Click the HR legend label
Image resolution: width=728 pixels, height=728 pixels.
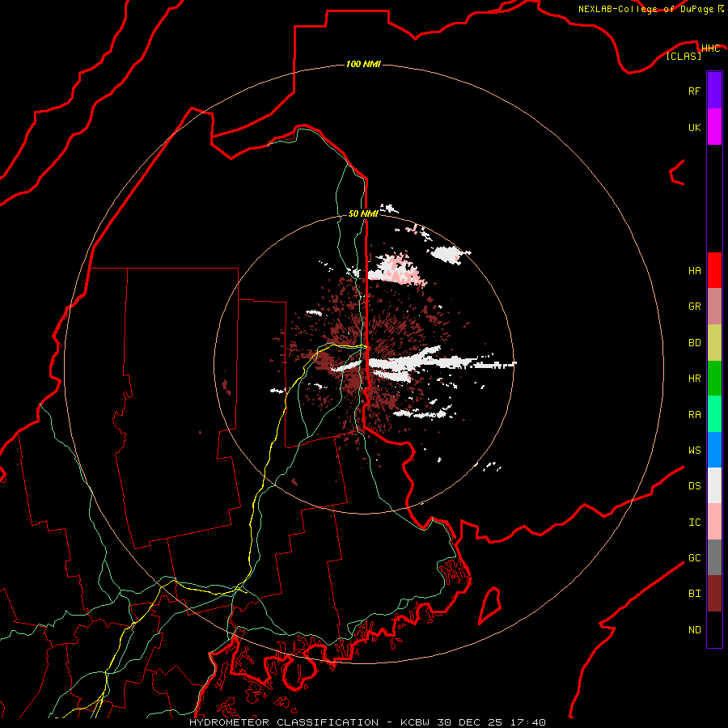pos(694,379)
